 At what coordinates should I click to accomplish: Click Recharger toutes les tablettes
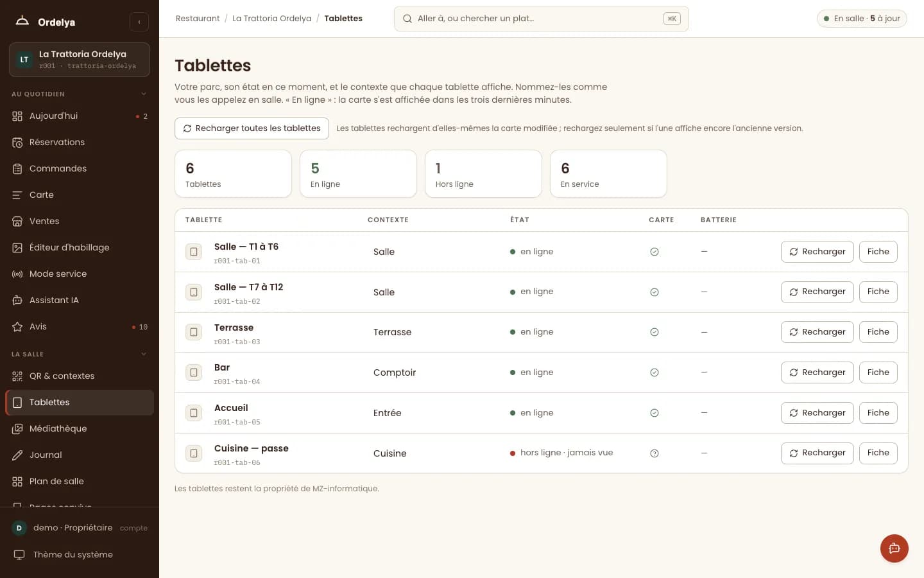click(252, 128)
